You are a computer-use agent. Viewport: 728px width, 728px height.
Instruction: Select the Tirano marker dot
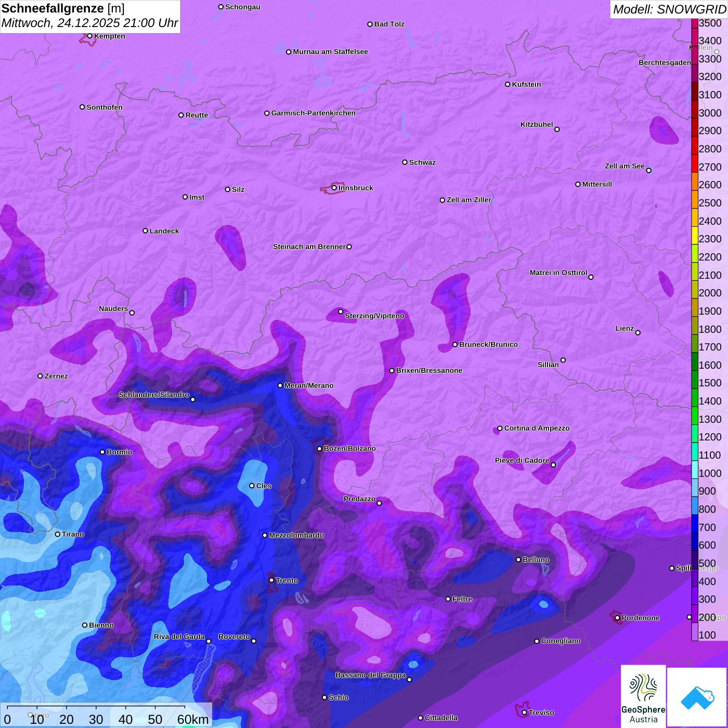click(x=58, y=534)
